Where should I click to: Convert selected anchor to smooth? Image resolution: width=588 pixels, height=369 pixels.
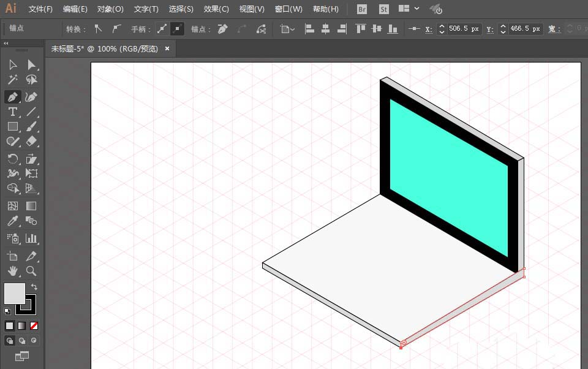click(116, 29)
